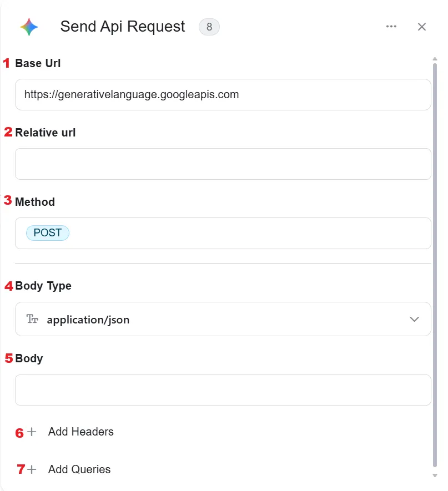
Task: Click the plus icon beside Add Queries
Action: (32, 469)
